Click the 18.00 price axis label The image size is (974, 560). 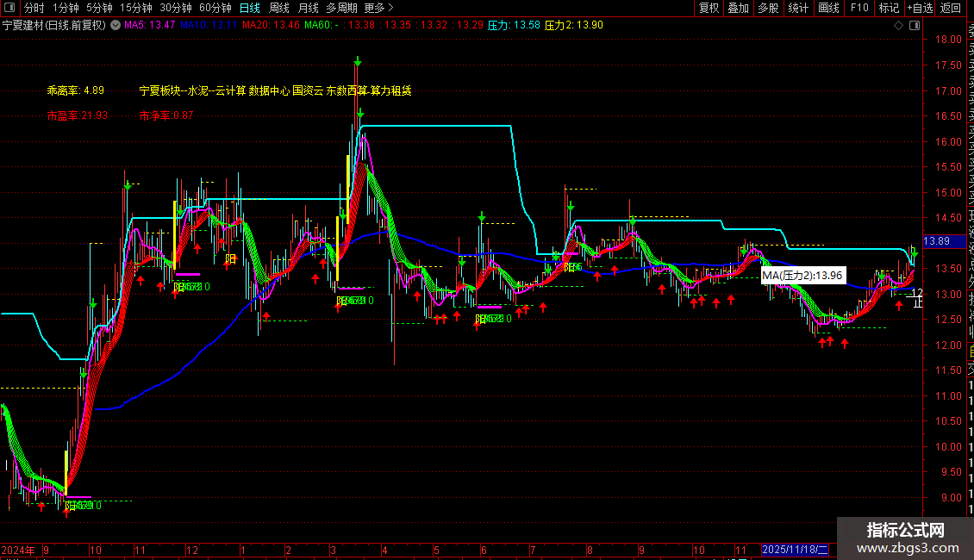(948, 39)
